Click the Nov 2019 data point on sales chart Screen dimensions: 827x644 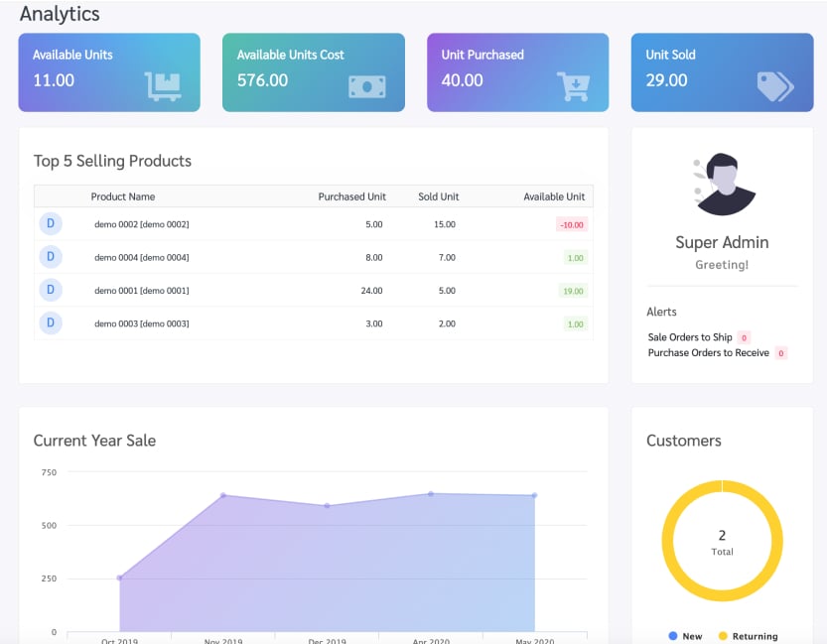(223, 495)
